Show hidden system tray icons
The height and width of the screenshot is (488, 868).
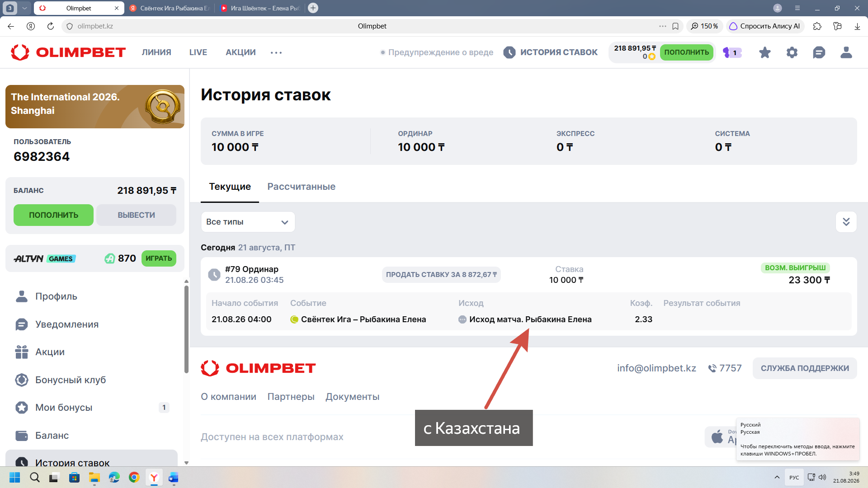point(777,477)
